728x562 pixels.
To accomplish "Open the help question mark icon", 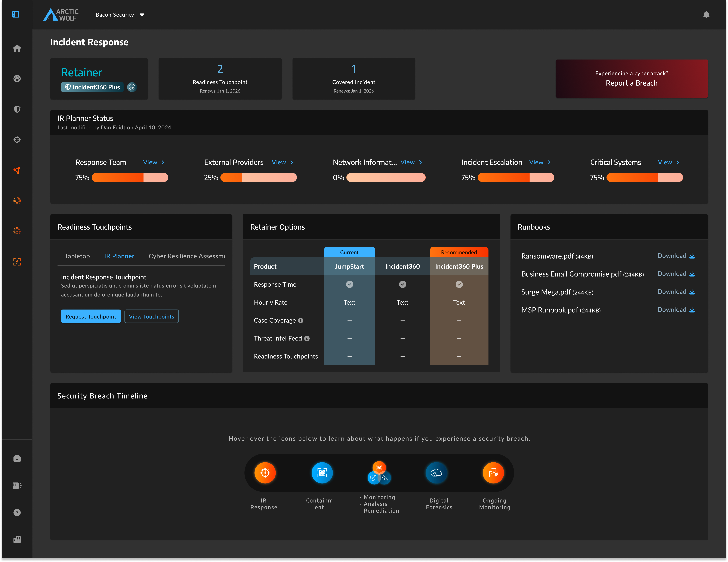I will pyautogui.click(x=17, y=513).
